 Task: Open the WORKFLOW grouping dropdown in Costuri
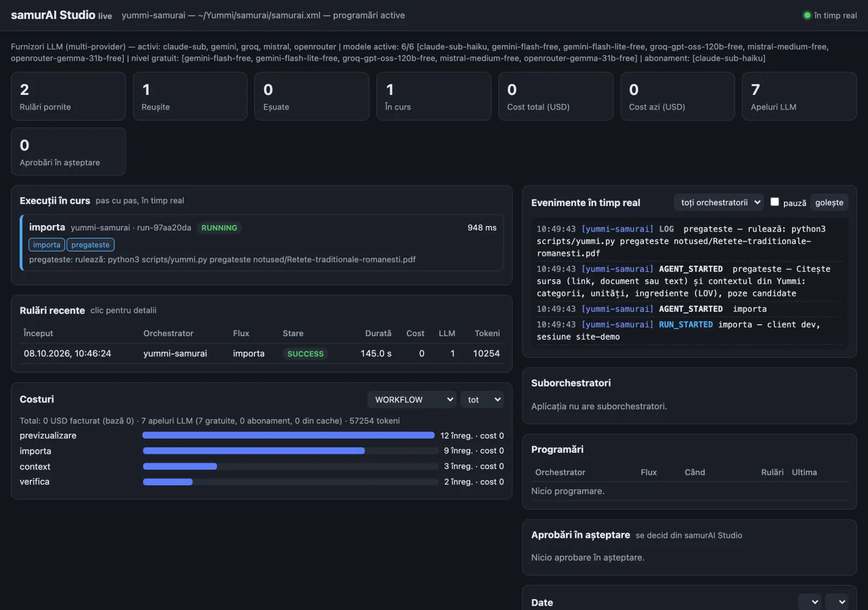(412, 400)
